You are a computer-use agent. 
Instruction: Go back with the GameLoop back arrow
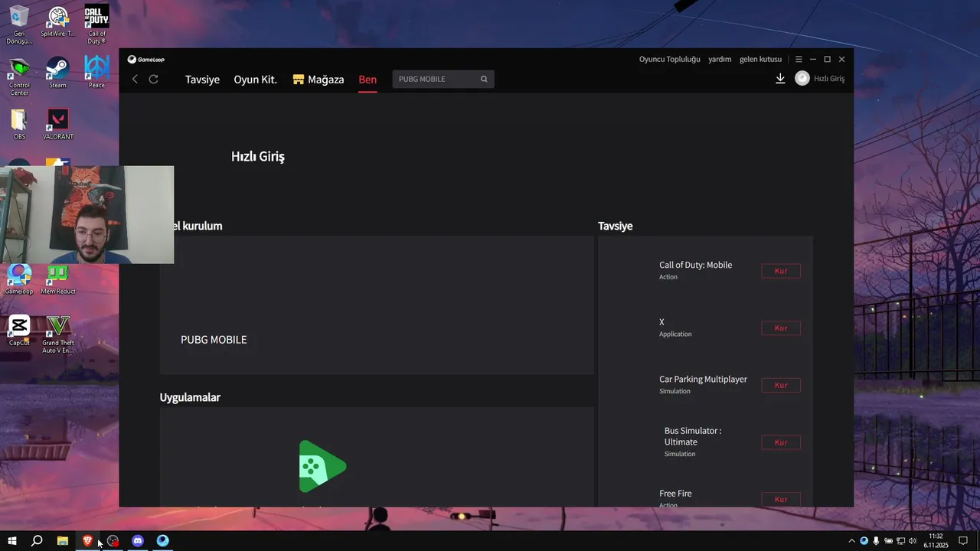tap(135, 79)
